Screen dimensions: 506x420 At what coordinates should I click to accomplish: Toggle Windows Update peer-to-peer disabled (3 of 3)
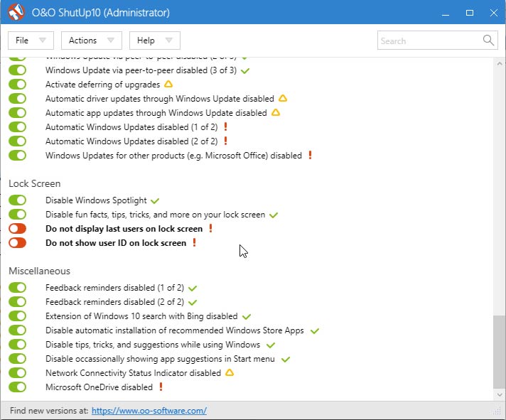pyautogui.click(x=18, y=70)
